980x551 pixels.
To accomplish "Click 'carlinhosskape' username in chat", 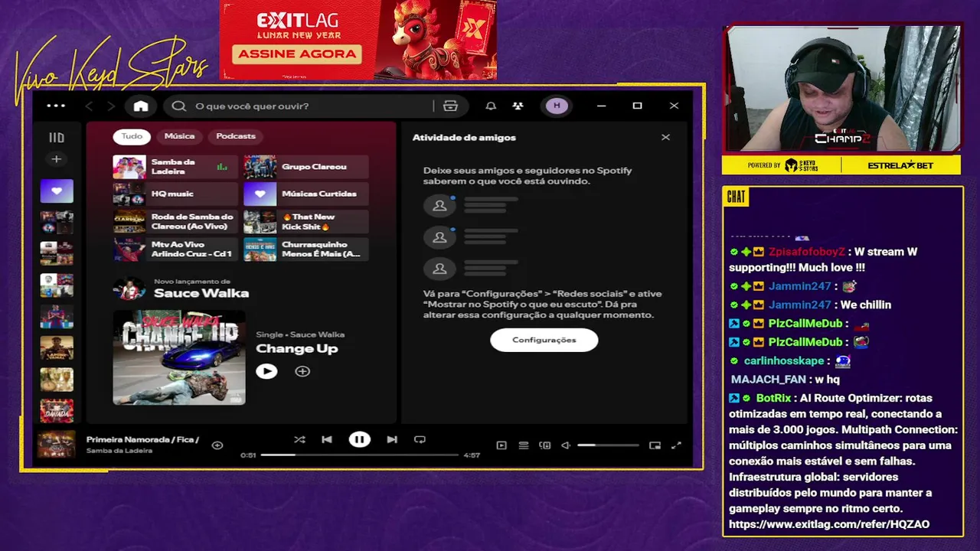I will pos(784,360).
